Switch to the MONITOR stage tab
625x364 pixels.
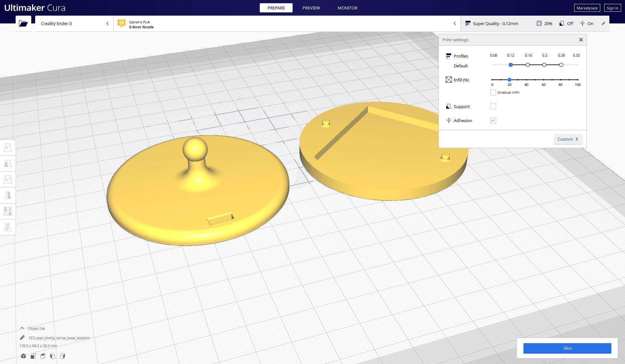(347, 8)
